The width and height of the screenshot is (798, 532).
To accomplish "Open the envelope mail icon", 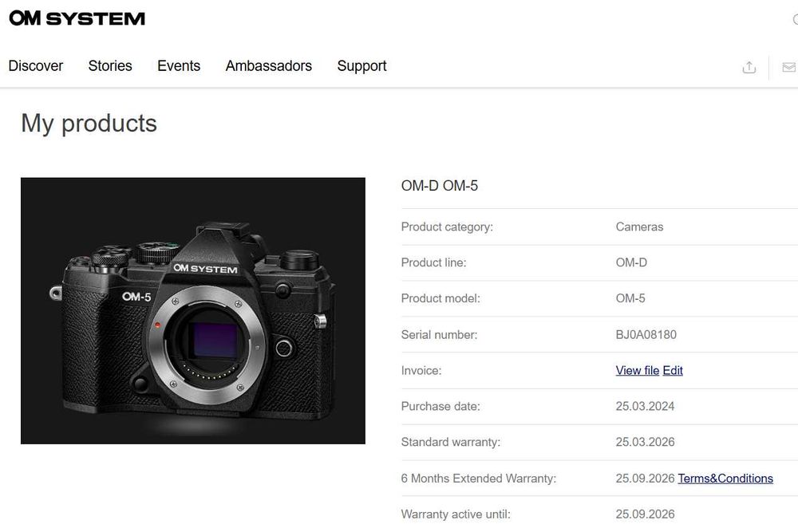I will [x=788, y=67].
